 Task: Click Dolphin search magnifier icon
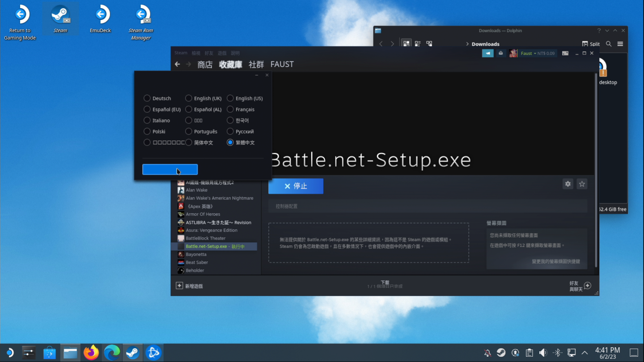(609, 44)
